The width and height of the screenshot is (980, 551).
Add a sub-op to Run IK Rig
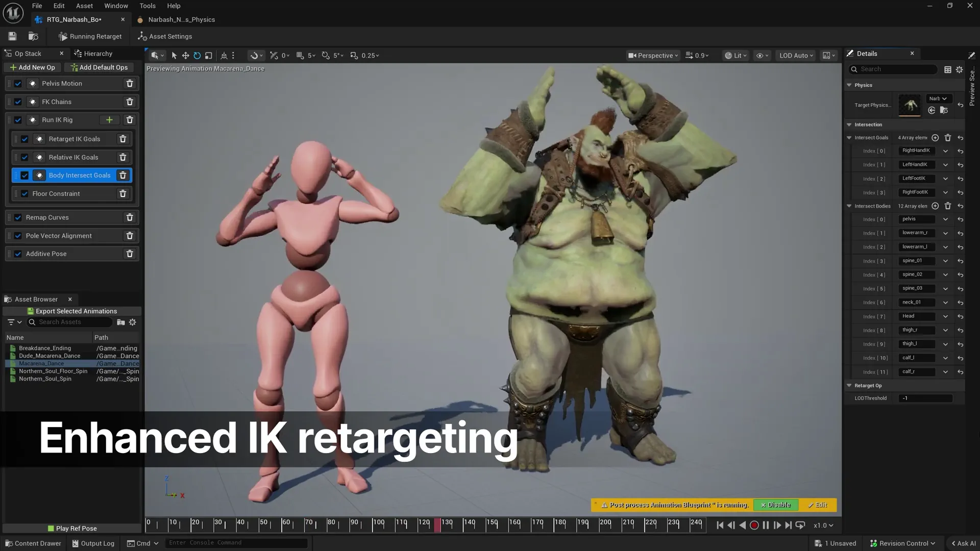109,120
